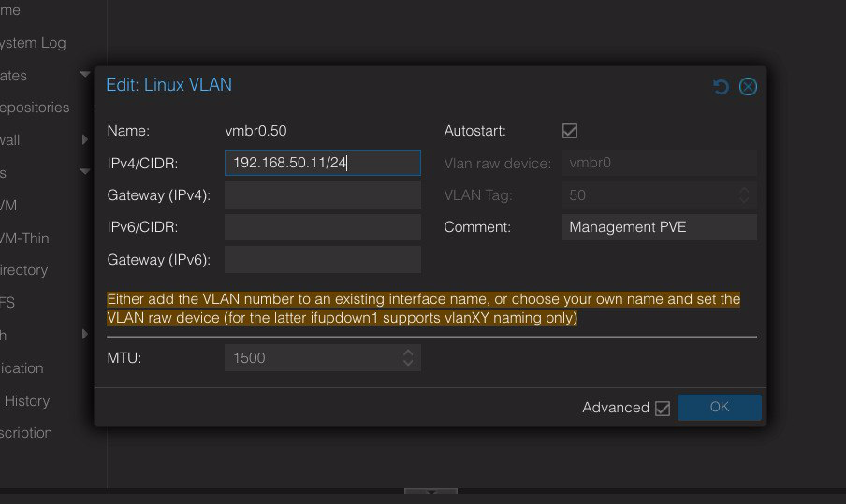Image resolution: width=846 pixels, height=504 pixels.
Task: Open Task History in the sidebar
Action: [x=26, y=401]
